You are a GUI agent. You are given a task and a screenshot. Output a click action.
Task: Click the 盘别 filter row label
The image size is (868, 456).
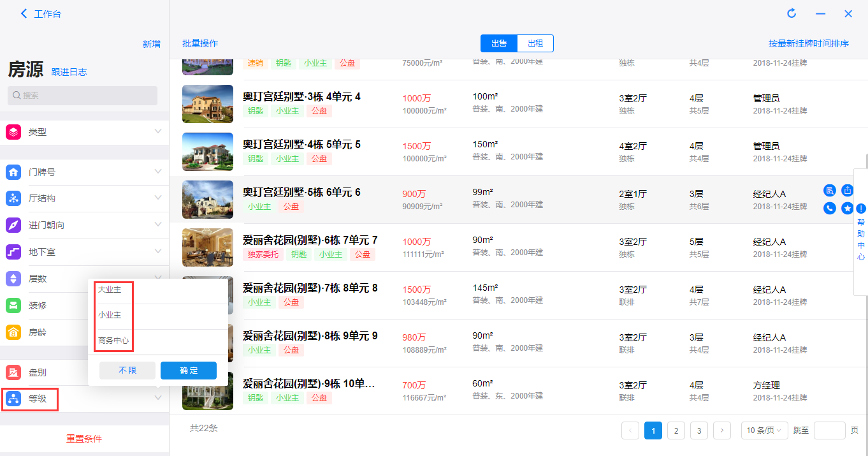coord(38,372)
